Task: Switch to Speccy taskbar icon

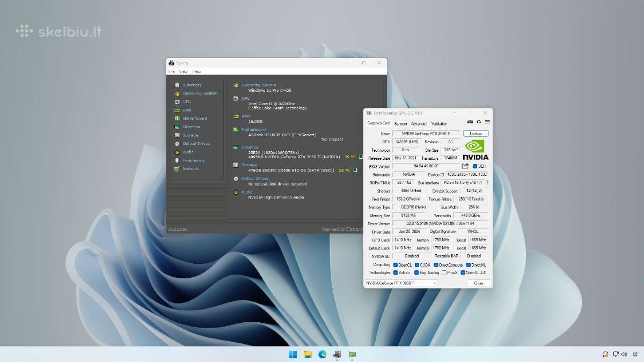Action: click(338, 354)
